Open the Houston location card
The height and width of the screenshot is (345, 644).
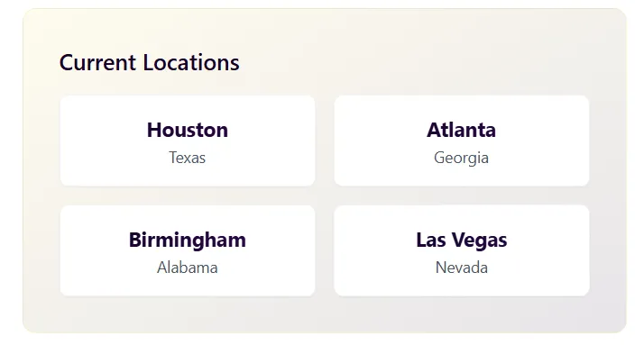[188, 141]
